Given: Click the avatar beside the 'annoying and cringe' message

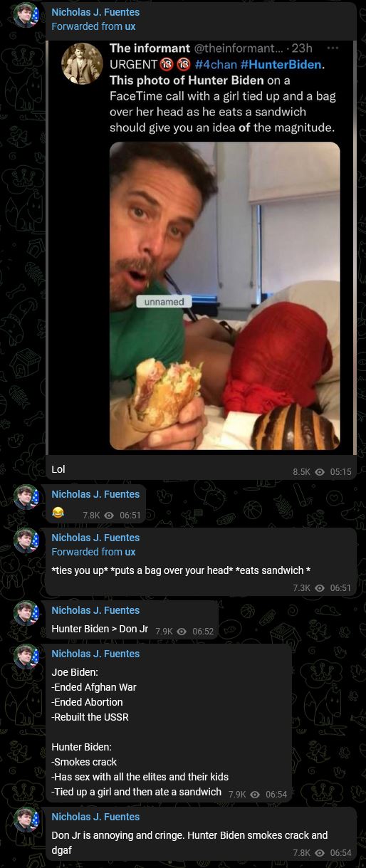Looking at the screenshot, I should pyautogui.click(x=26, y=819).
